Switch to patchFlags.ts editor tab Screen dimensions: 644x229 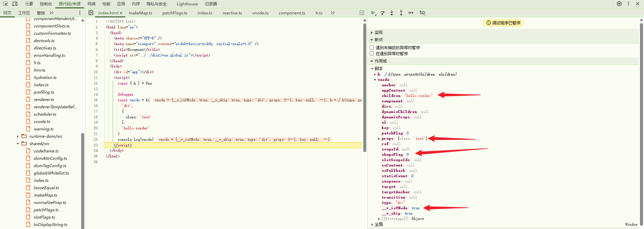click(176, 13)
